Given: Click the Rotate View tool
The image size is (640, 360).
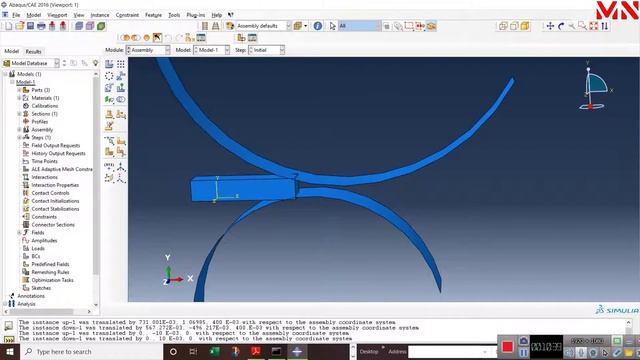Looking at the screenshot, I should pyautogui.click(x=561, y=26).
